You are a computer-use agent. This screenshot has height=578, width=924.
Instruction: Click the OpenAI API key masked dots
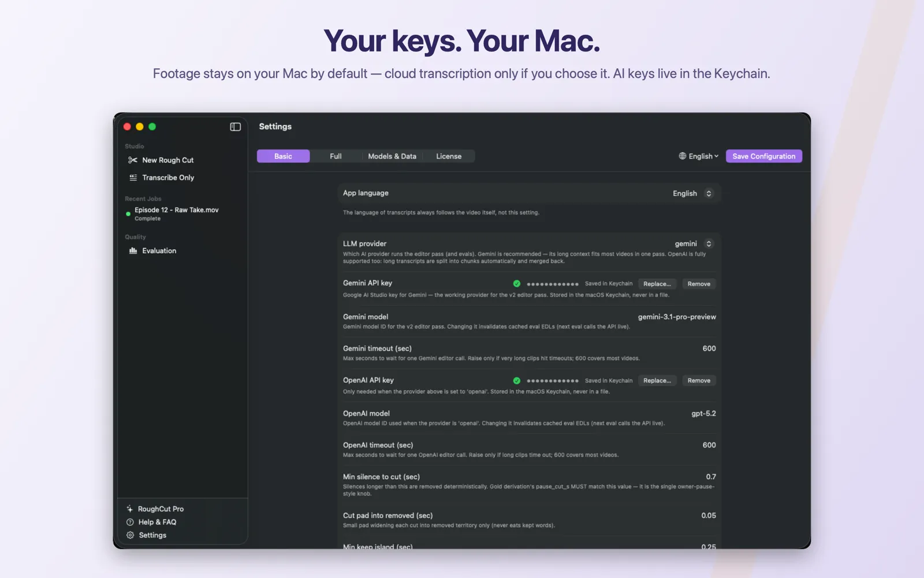pos(553,380)
